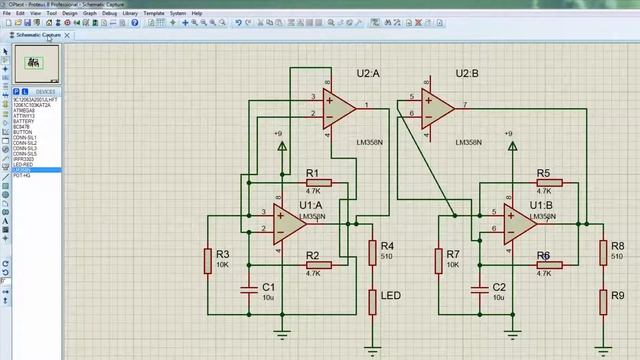Toggle the grid display icon
The height and width of the screenshot is (360, 640).
point(160,23)
